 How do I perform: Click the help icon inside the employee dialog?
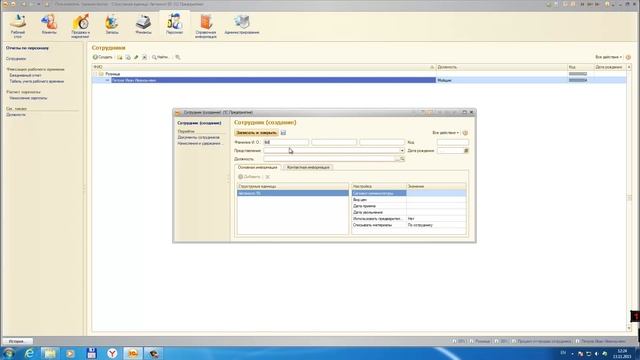tap(465, 133)
